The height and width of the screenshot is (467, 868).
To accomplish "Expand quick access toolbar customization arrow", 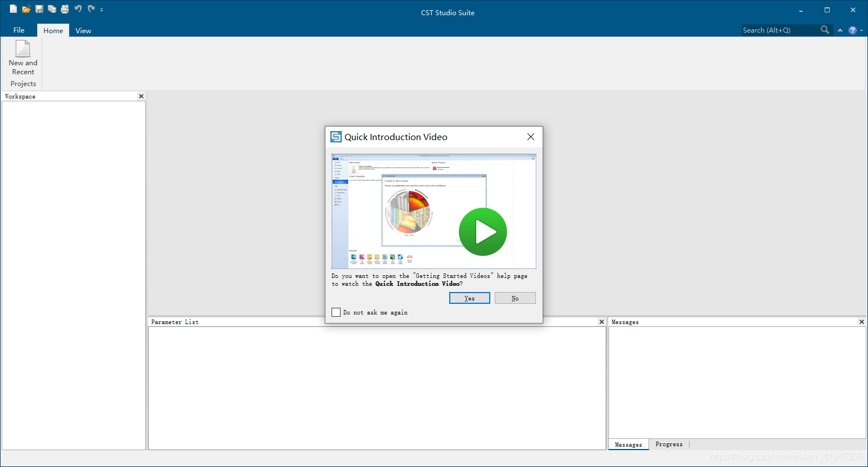I will coord(102,10).
